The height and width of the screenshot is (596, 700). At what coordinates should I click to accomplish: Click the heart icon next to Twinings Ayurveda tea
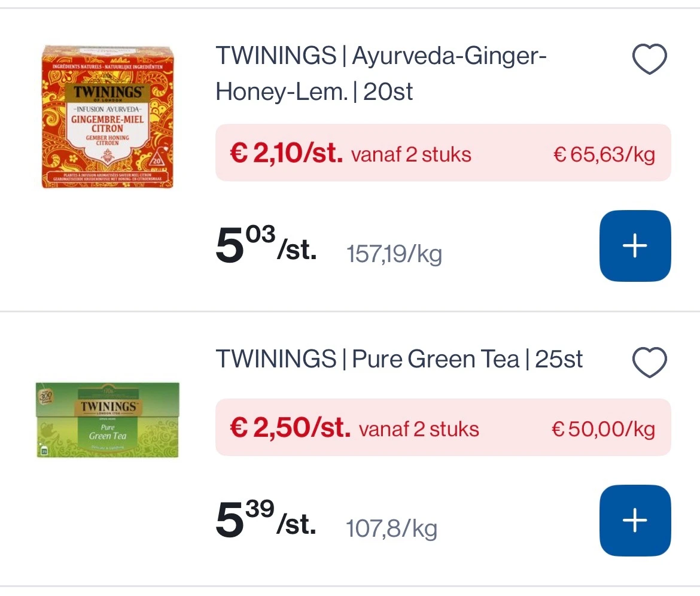[x=650, y=58]
